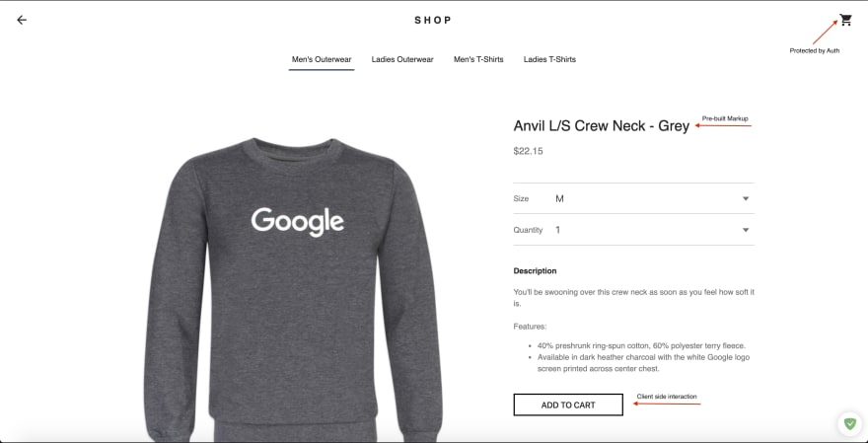Click the grey Google sweatshirt image
This screenshot has width=868, height=443.
tap(293, 290)
